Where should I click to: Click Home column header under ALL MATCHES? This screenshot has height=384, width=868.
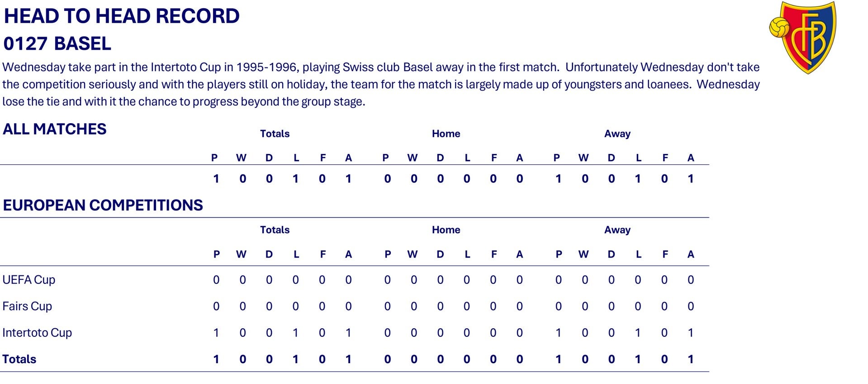tap(446, 134)
